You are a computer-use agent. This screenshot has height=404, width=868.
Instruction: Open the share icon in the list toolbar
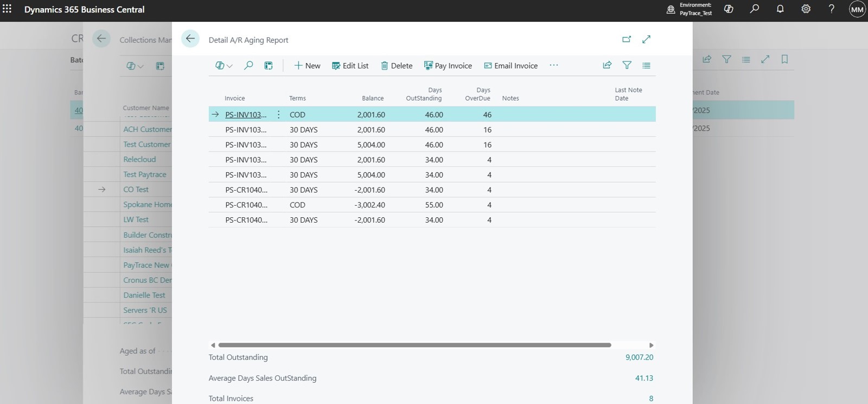[607, 65]
